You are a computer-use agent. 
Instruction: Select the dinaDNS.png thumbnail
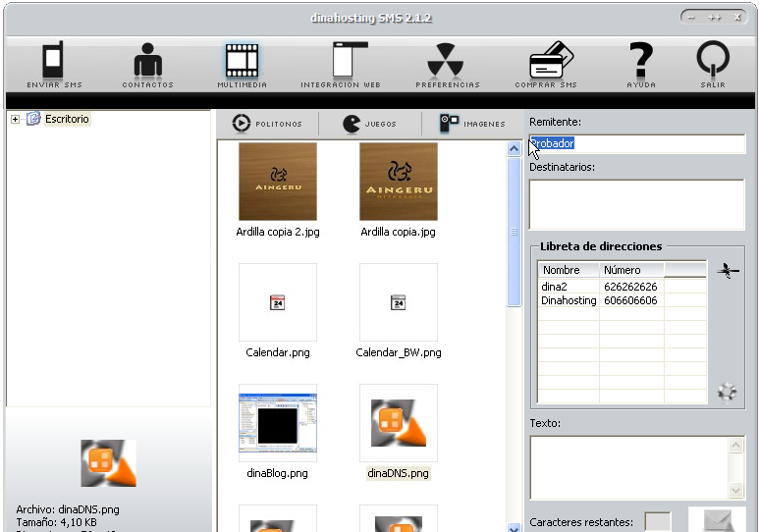[x=399, y=423]
